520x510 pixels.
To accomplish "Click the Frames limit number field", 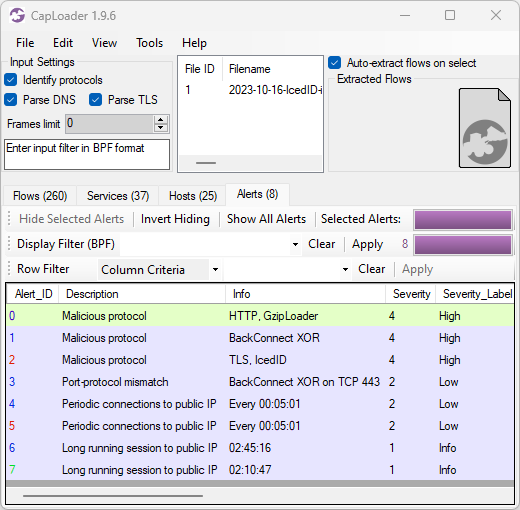I will (x=110, y=124).
